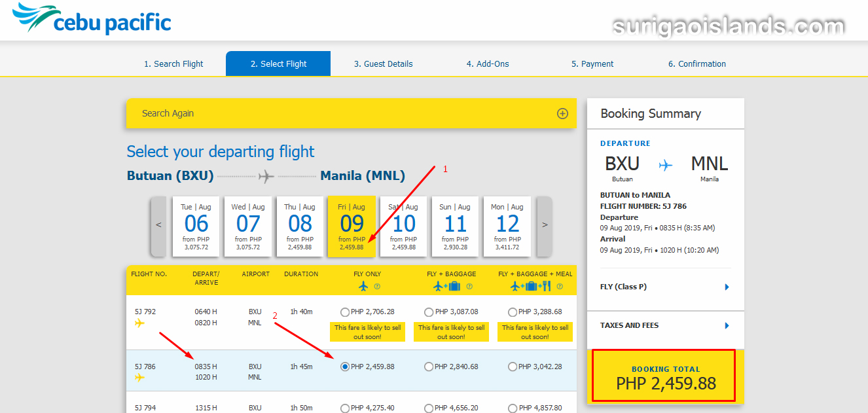Viewport: 868px width, 413px height.
Task: Click the Fly + Baggage suitcase icon
Action: pos(455,286)
